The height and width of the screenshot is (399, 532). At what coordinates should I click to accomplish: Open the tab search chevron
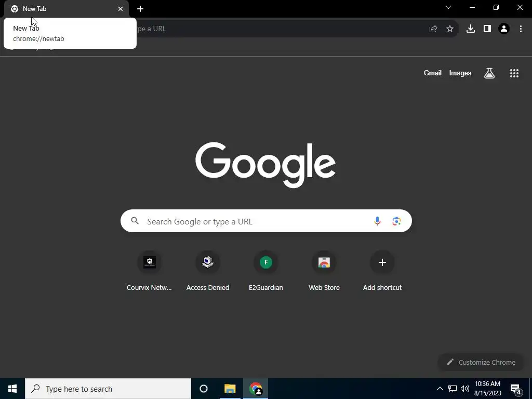pyautogui.click(x=448, y=7)
